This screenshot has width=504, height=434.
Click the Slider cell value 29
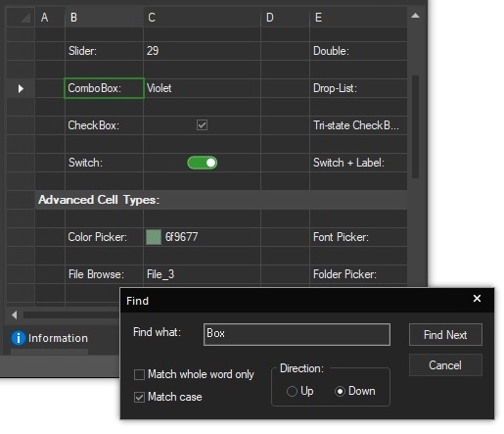(x=202, y=51)
